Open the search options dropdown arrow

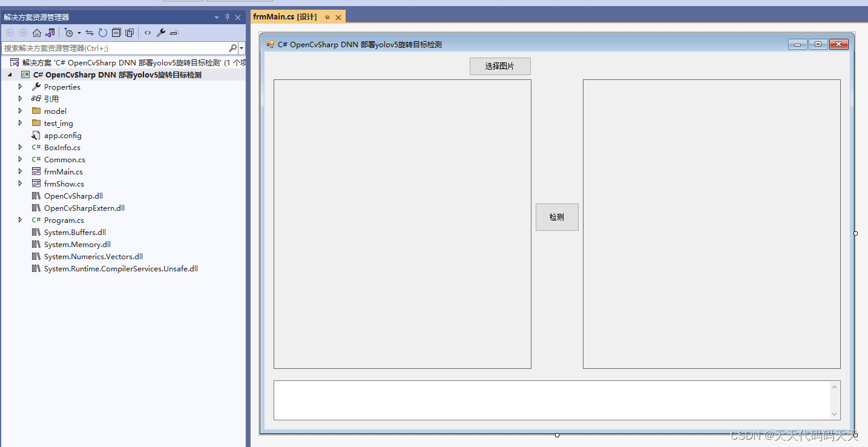(x=242, y=48)
